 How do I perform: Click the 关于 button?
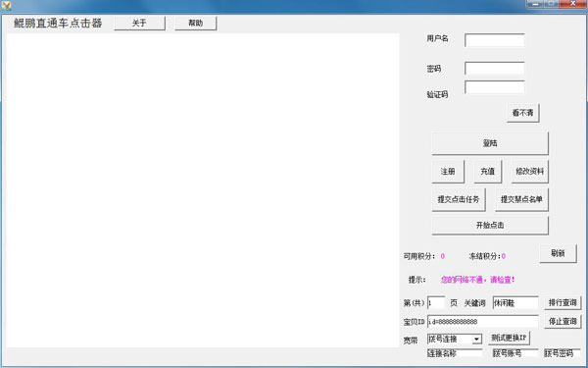coord(139,23)
